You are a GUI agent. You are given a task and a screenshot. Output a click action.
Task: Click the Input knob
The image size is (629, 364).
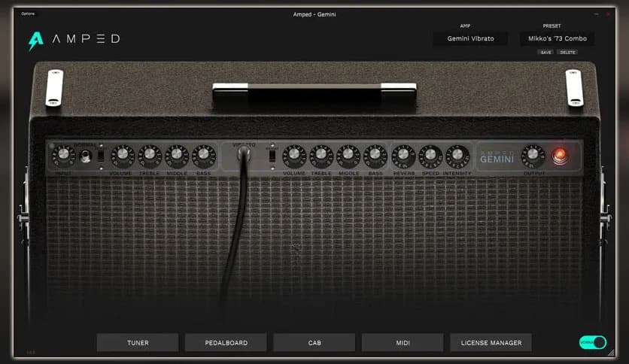(x=63, y=156)
